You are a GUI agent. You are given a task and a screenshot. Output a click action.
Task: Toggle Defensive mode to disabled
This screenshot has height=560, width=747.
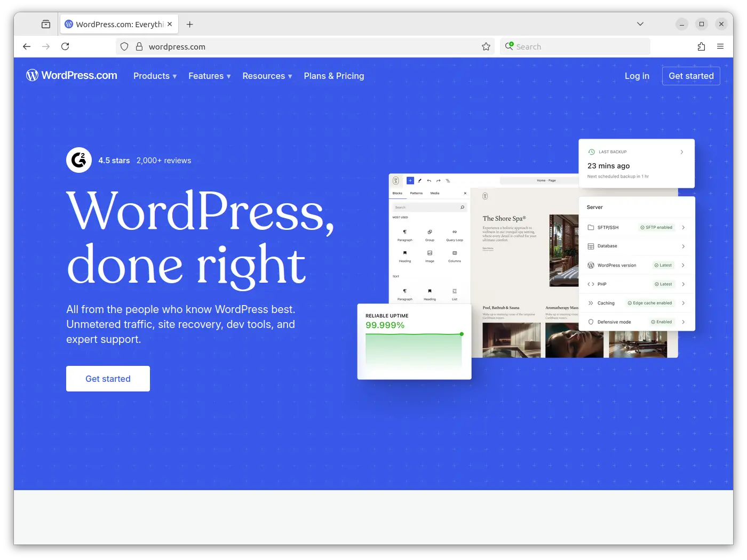(662, 322)
